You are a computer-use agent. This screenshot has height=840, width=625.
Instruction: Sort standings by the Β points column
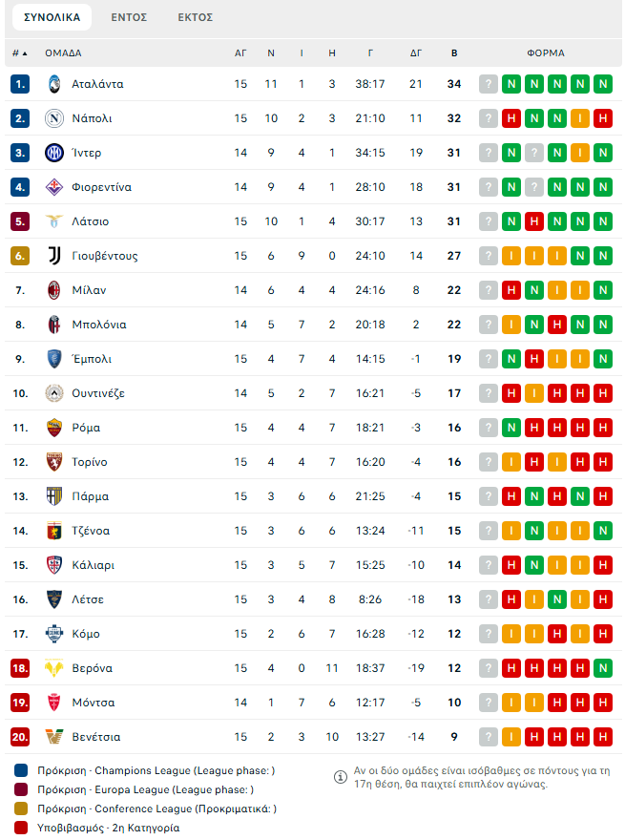pyautogui.click(x=454, y=53)
